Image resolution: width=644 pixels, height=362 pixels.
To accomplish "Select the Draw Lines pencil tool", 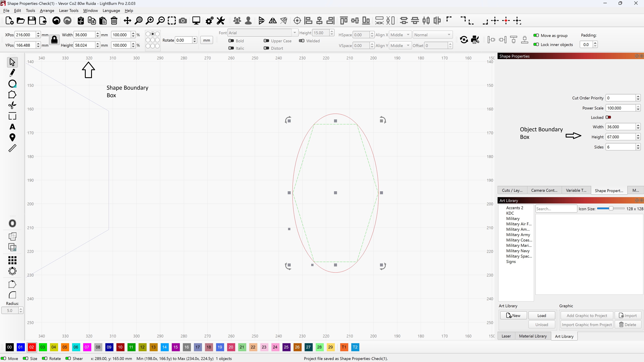I will point(12,73).
